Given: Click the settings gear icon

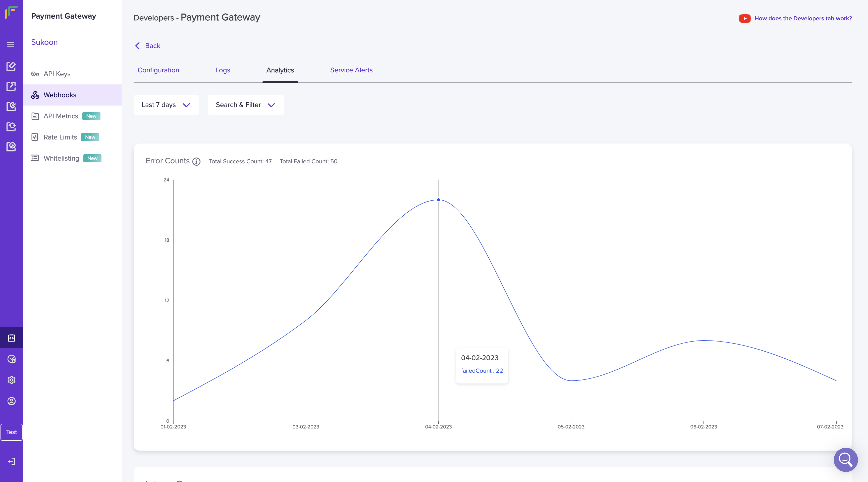Looking at the screenshot, I should tap(12, 380).
